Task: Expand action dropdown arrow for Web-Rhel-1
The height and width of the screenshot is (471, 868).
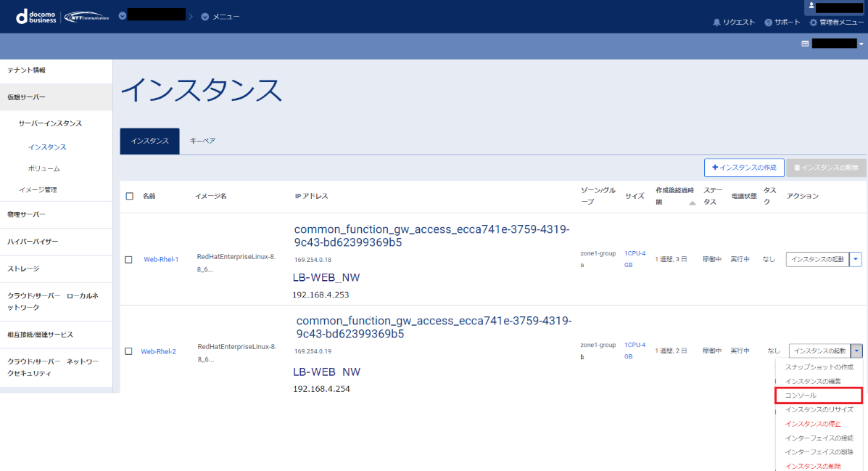Action: click(x=856, y=259)
